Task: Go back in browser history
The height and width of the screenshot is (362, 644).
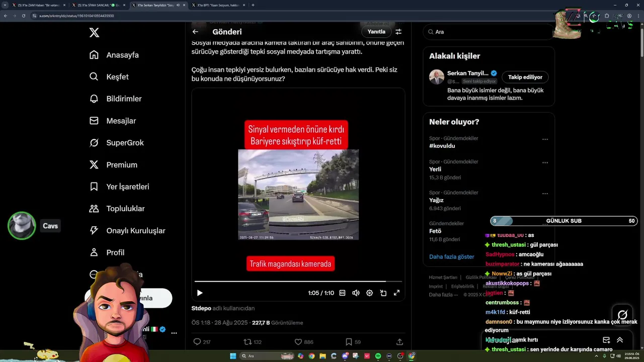Action: [x=5, y=16]
